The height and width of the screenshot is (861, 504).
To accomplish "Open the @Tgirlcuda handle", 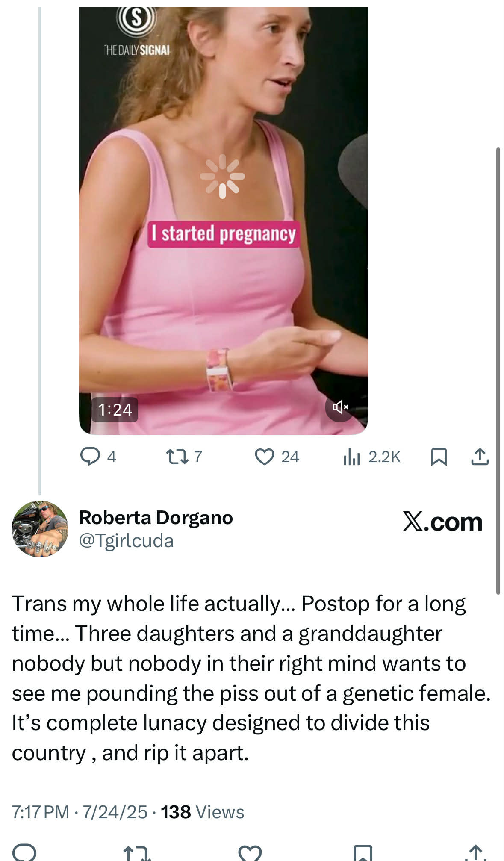I will tap(126, 541).
